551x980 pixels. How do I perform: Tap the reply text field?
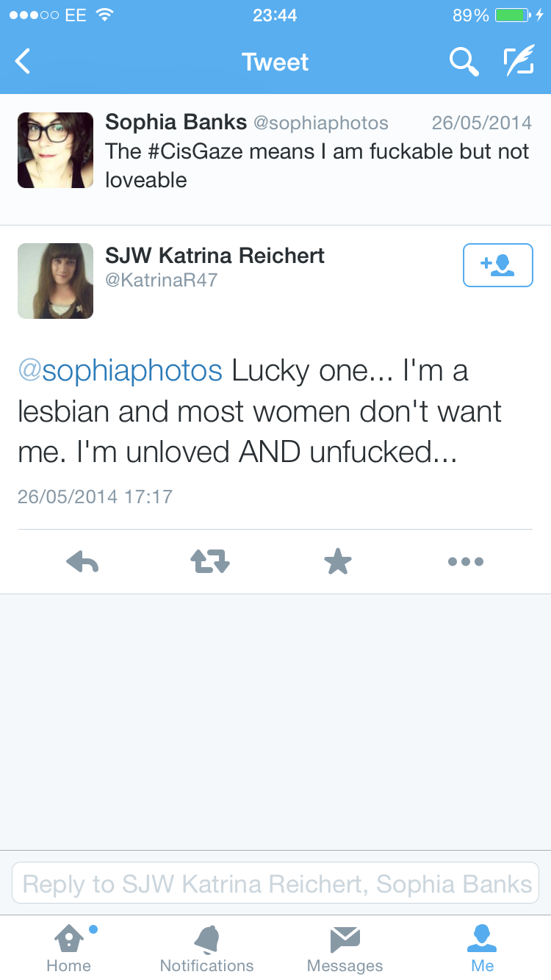pyautogui.click(x=275, y=883)
